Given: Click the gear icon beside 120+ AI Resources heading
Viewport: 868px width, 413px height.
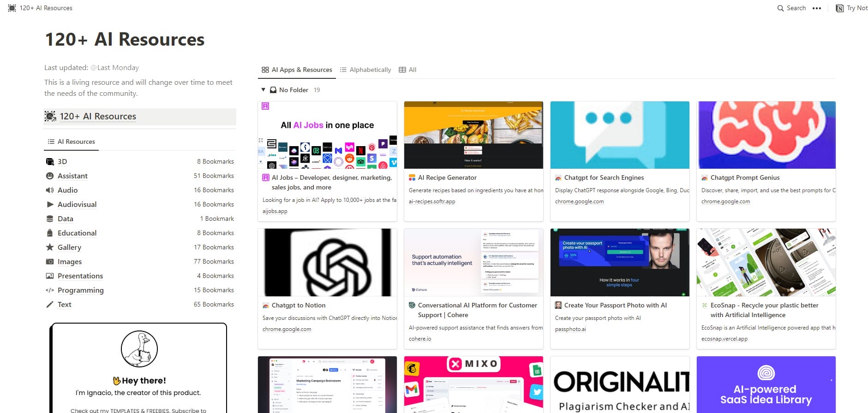Looking at the screenshot, I should pyautogui.click(x=50, y=117).
